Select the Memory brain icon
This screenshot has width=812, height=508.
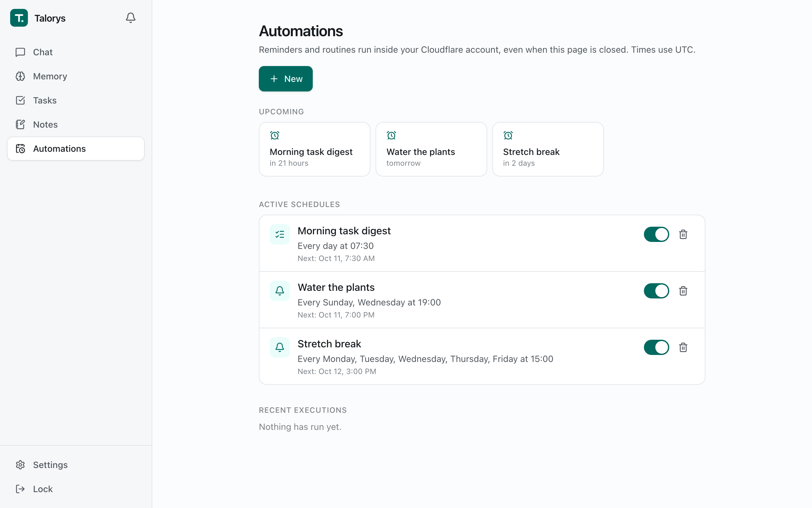click(x=21, y=76)
